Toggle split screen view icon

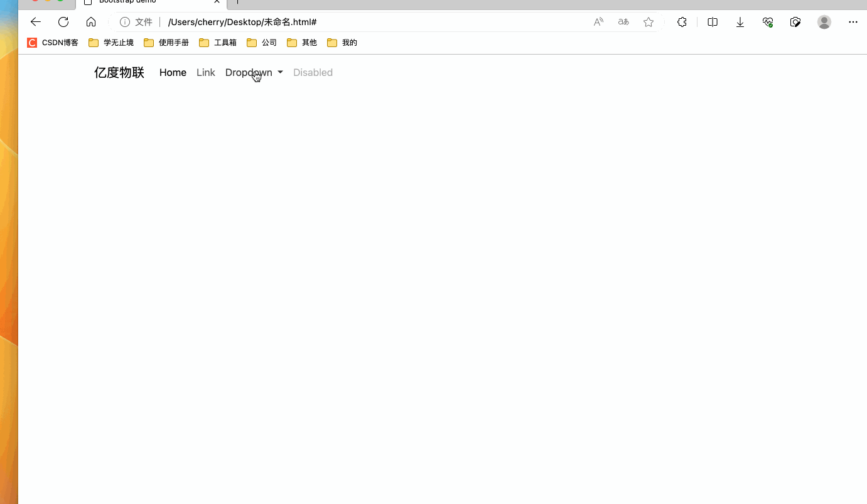(x=713, y=22)
